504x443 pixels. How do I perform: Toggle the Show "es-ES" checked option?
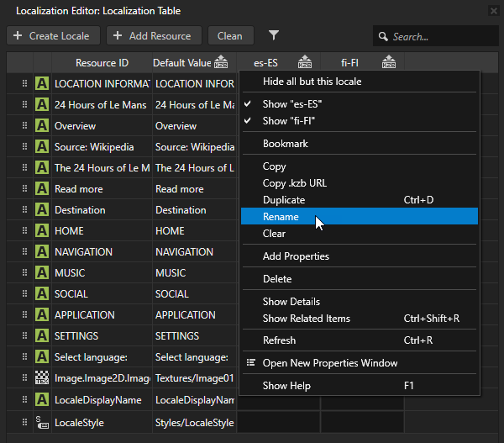coord(291,104)
